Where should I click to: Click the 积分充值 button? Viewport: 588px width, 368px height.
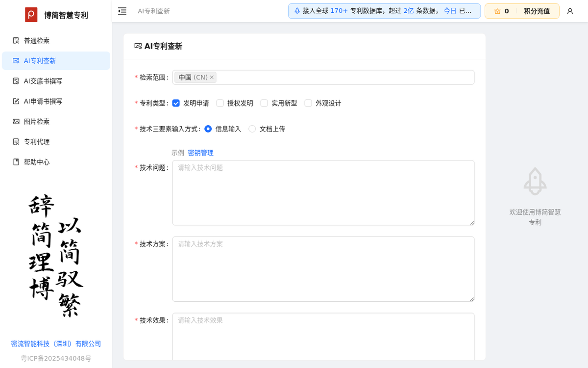tap(536, 10)
